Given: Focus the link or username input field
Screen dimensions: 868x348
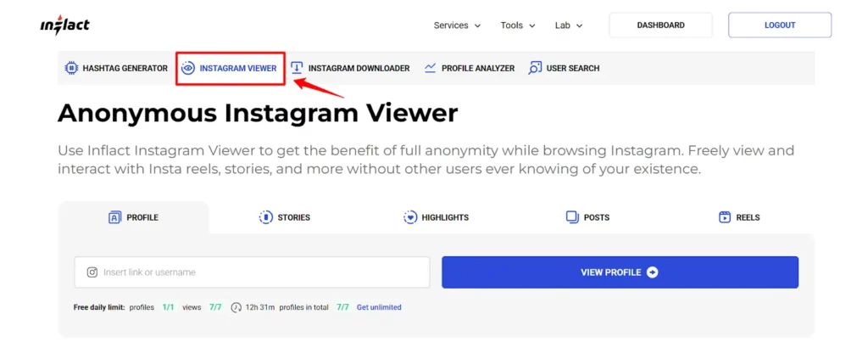Looking at the screenshot, I should 252,272.
